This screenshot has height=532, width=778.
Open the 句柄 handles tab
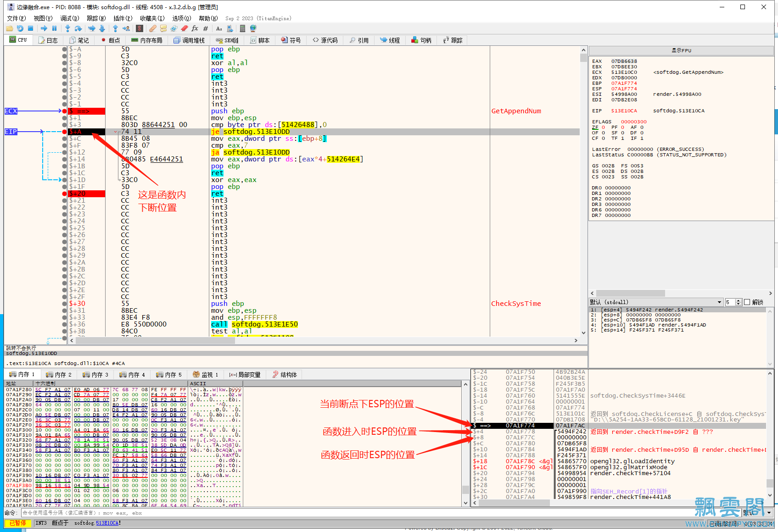pos(421,40)
